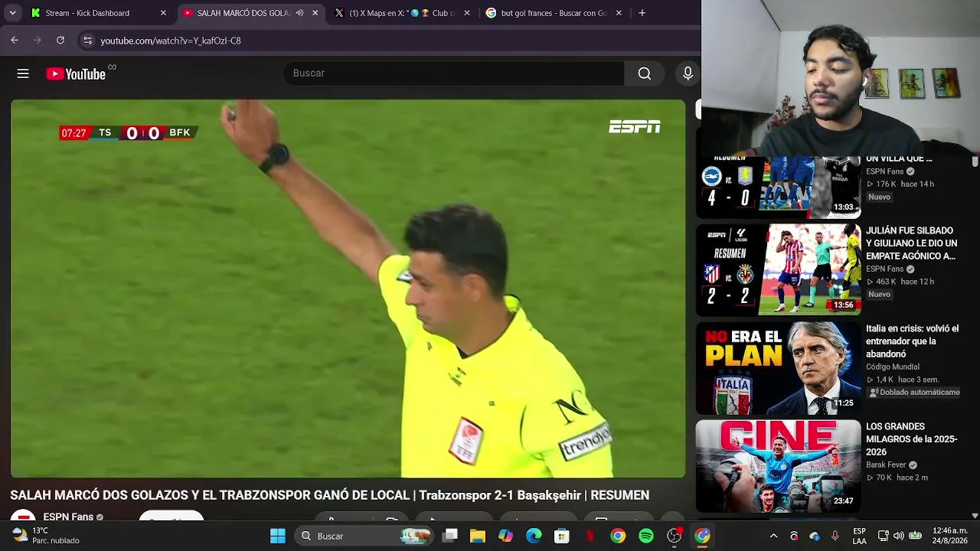Screen dimensions: 980x551
Task: Click the Windows taskbar Buscar search box
Action: click(x=364, y=536)
